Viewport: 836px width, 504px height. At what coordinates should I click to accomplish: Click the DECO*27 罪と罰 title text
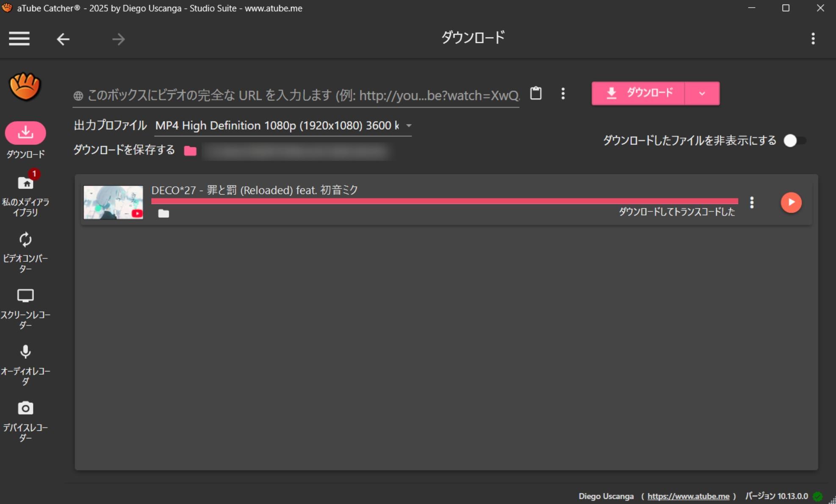point(255,190)
